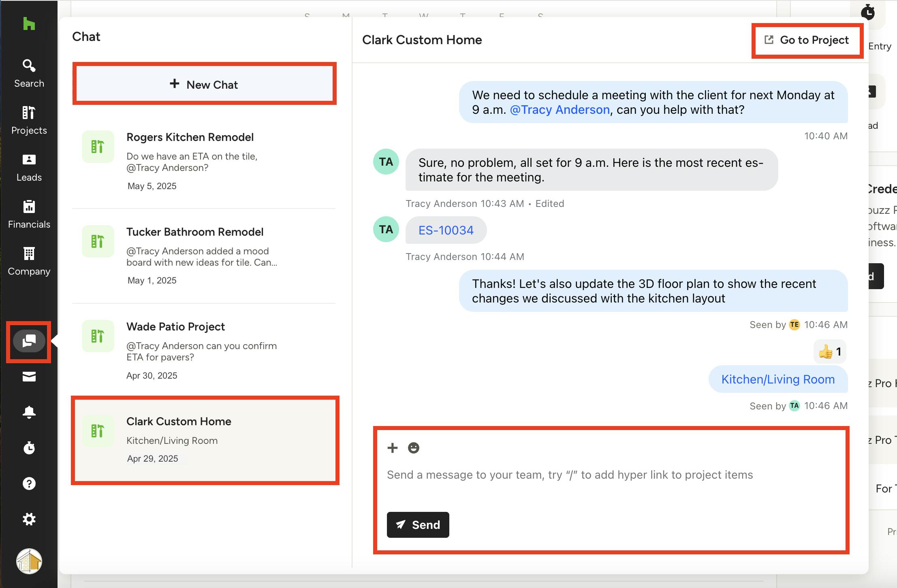The image size is (897, 588).
Task: Open the Projects section
Action: [29, 120]
